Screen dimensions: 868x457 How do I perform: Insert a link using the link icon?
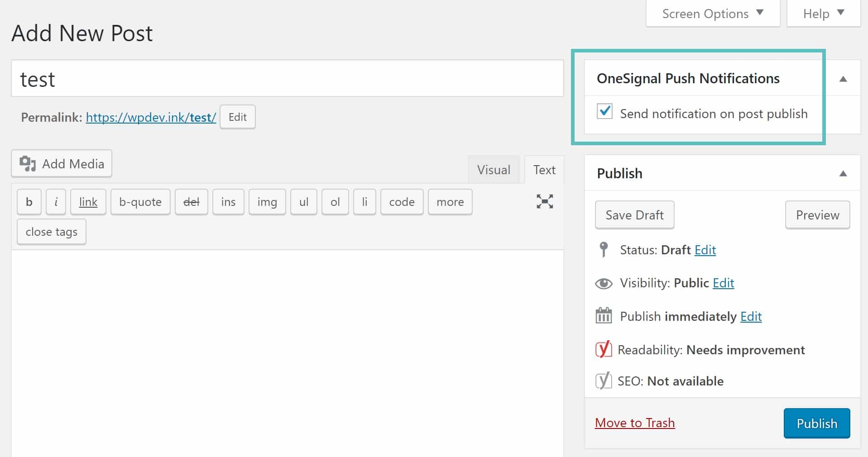88,202
